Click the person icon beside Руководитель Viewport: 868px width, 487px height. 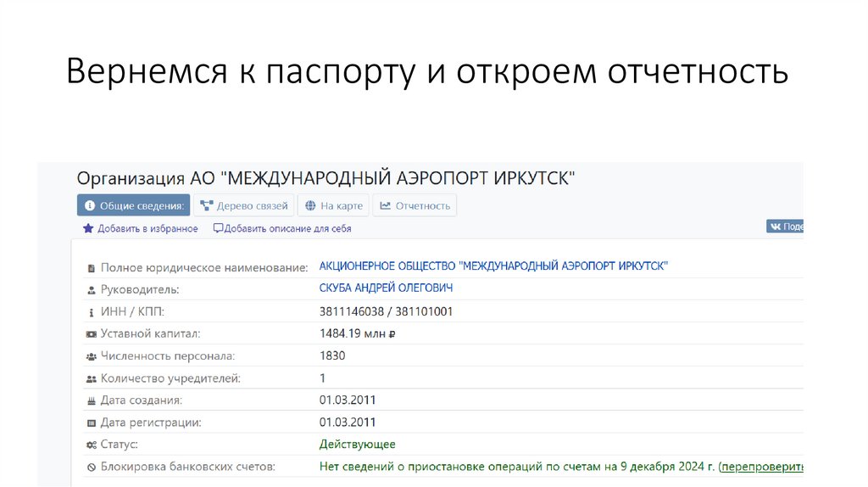pyautogui.click(x=92, y=290)
